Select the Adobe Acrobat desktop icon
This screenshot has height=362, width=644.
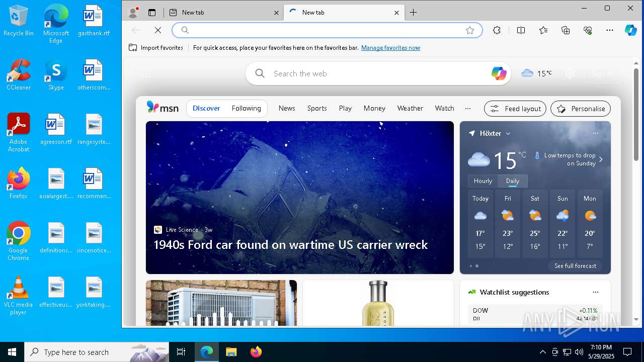pyautogui.click(x=19, y=133)
